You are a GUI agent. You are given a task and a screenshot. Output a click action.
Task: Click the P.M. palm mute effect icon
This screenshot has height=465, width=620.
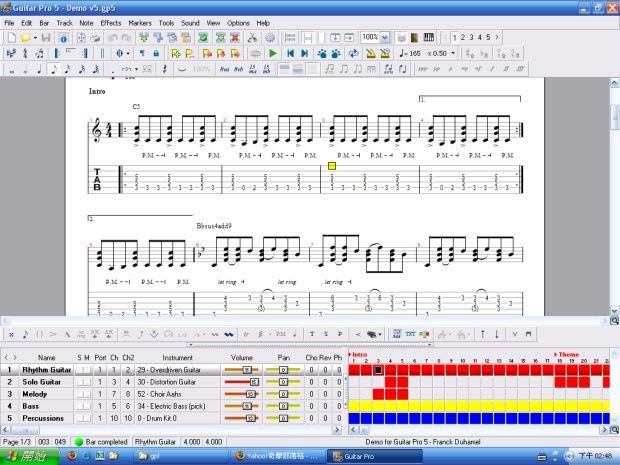281,334
